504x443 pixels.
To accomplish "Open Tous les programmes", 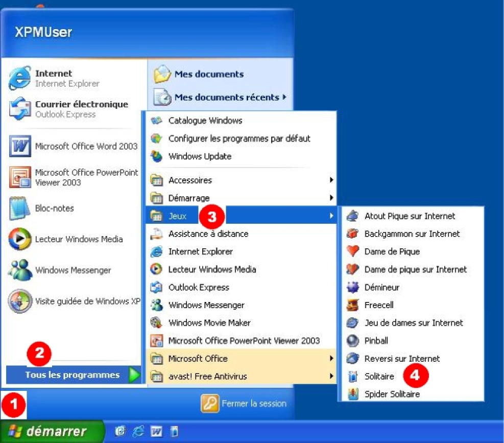I will (74, 375).
